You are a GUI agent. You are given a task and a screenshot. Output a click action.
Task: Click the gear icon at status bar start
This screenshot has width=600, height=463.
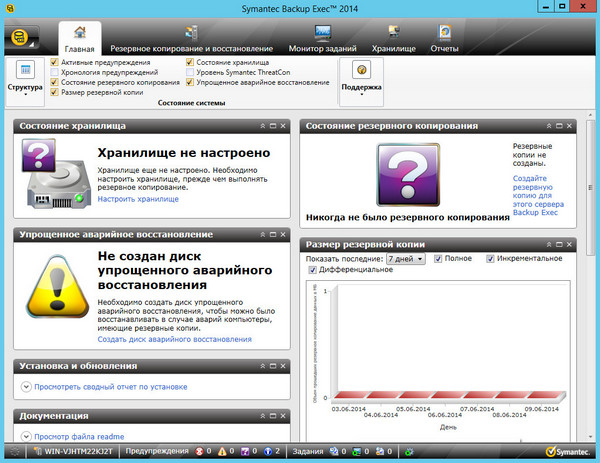coord(15,452)
